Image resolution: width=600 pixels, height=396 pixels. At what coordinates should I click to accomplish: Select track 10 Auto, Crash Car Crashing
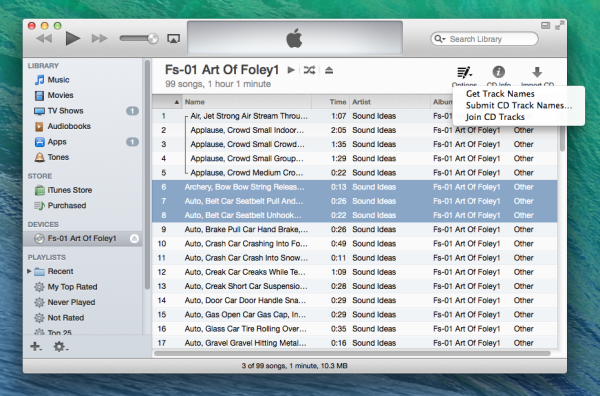[355, 244]
